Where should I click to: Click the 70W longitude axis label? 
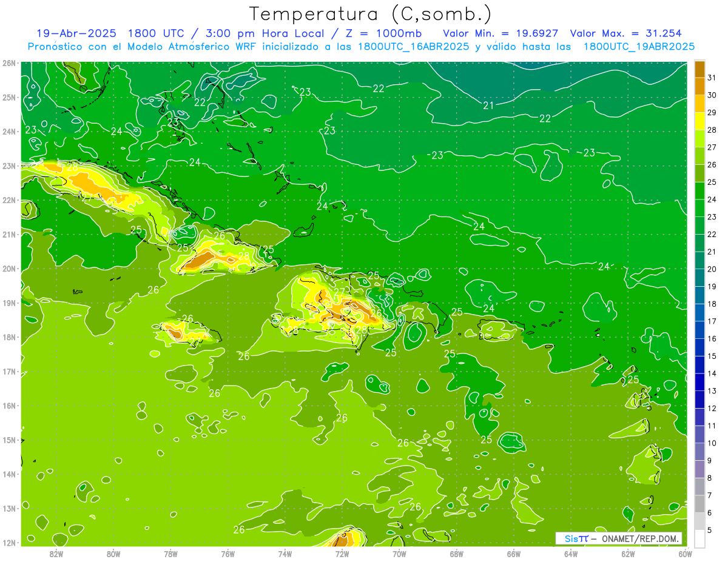tap(399, 554)
